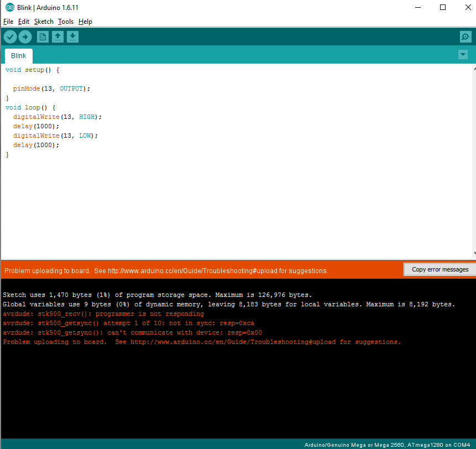Open the Serial Monitor magnifier icon
This screenshot has height=449, width=476.
(x=465, y=37)
